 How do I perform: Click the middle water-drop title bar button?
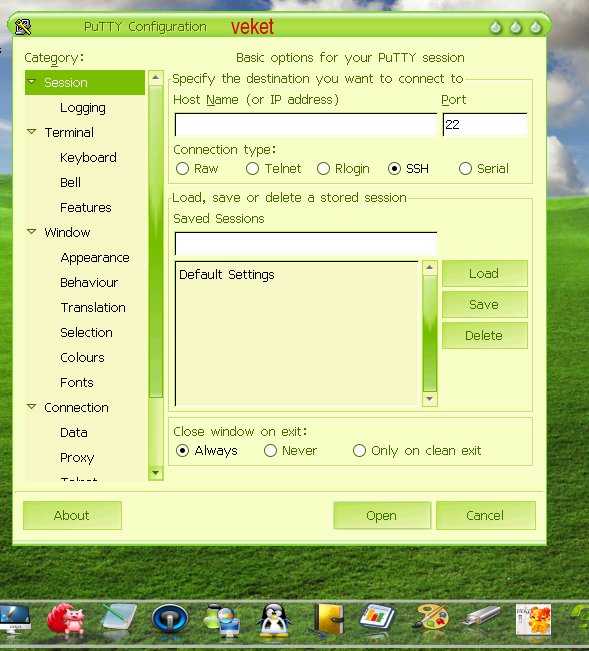click(516, 27)
